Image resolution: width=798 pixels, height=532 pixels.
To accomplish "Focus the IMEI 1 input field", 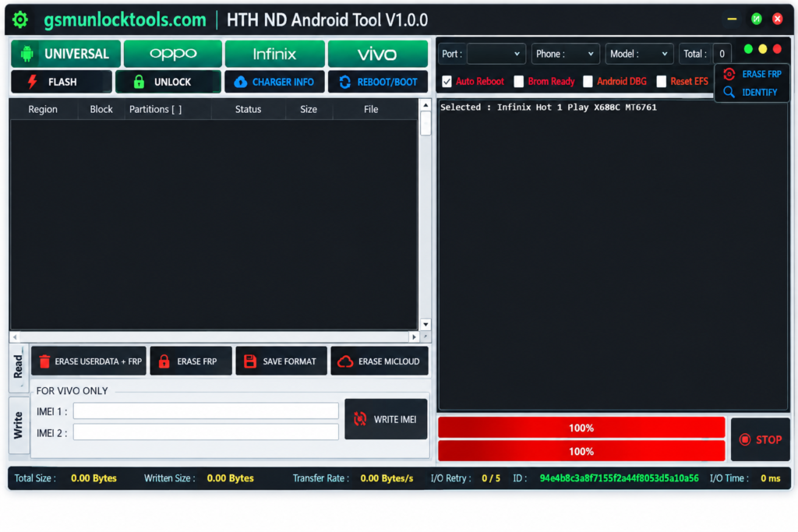I will 206,411.
